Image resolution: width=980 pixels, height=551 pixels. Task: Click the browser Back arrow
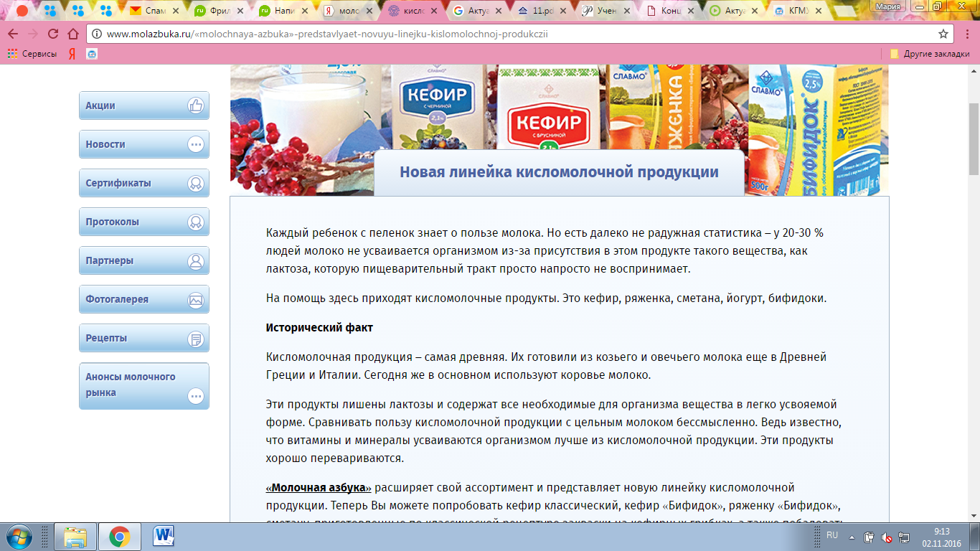13,34
